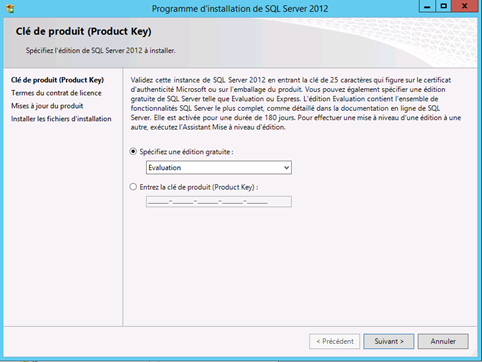Screen dimensions: 482x362
Task: Click the 'Programme d'installation de SQL Server 2012' title bar
Action: 240,9
